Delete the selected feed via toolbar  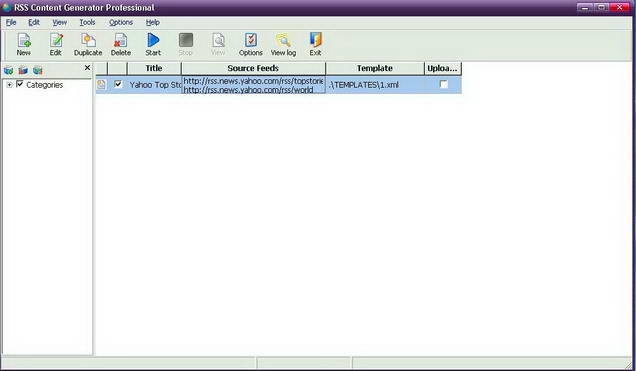click(120, 45)
